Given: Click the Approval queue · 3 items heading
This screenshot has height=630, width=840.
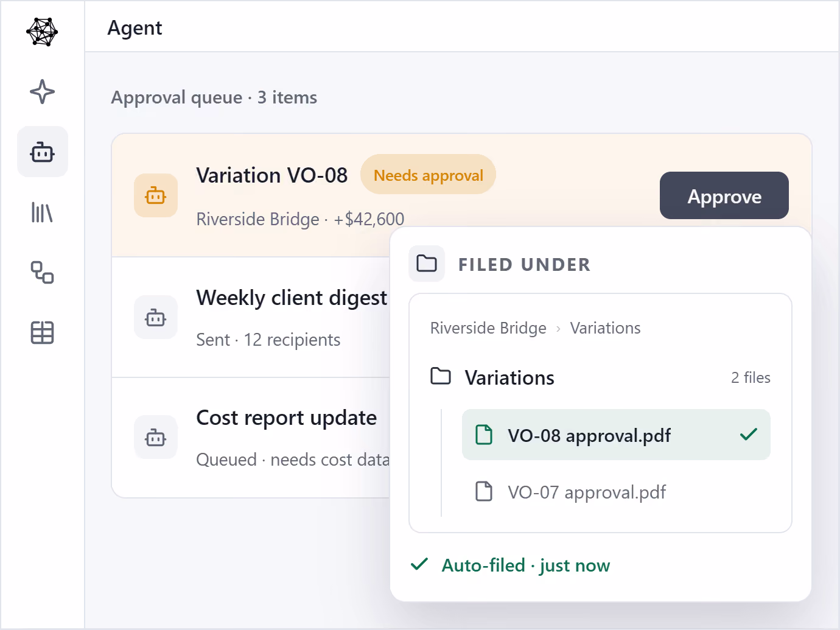Looking at the screenshot, I should 214,97.
